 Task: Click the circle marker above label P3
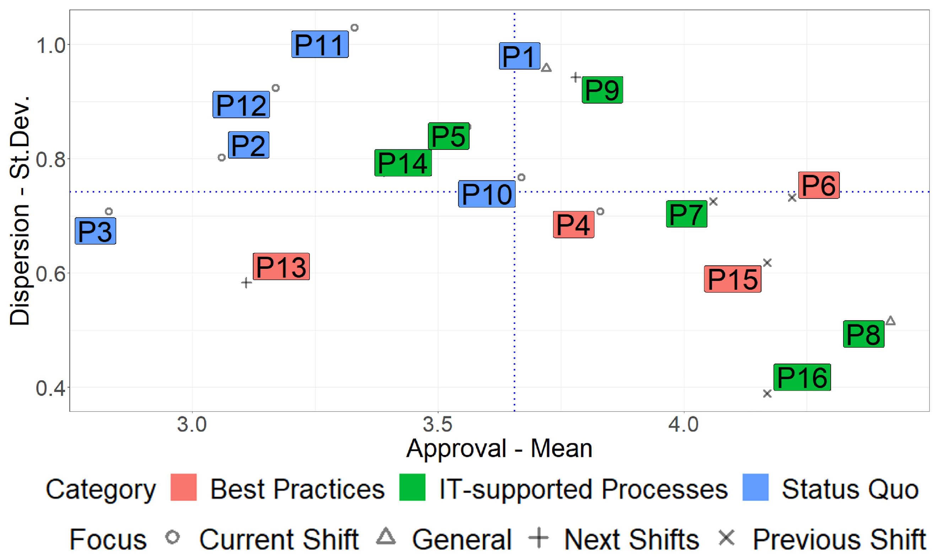coord(109,211)
